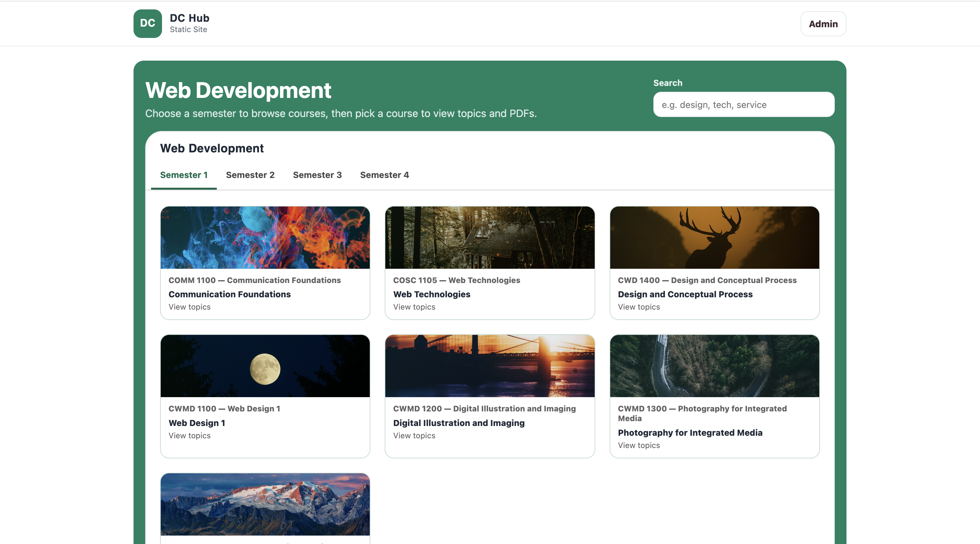The width and height of the screenshot is (980, 544).
Task: Select the Semester 1 tab
Action: (x=184, y=175)
